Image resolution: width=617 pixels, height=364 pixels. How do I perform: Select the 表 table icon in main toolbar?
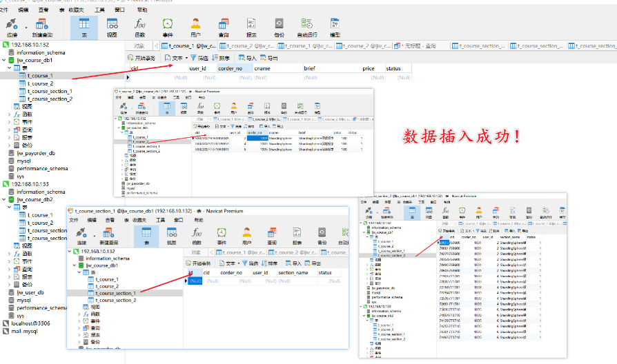click(x=84, y=28)
